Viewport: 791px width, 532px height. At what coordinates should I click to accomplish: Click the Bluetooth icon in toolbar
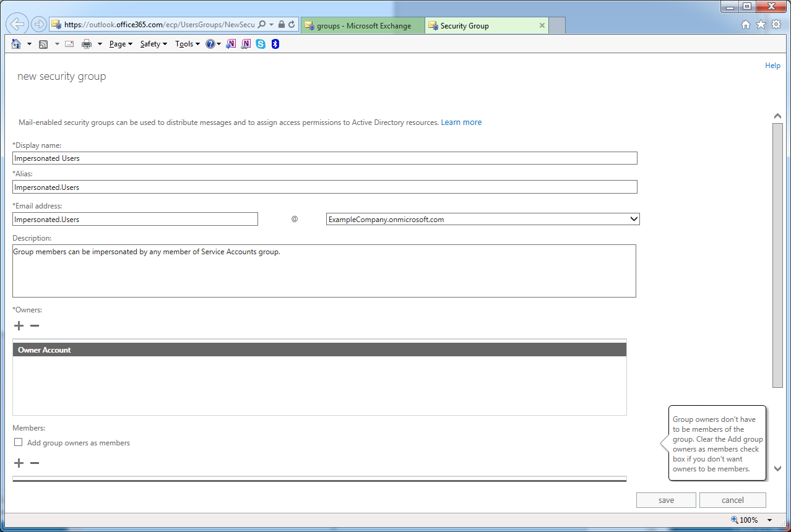[275, 44]
